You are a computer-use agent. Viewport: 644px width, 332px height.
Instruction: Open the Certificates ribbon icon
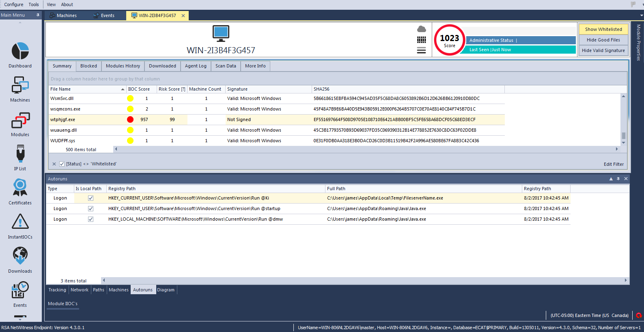pyautogui.click(x=20, y=188)
